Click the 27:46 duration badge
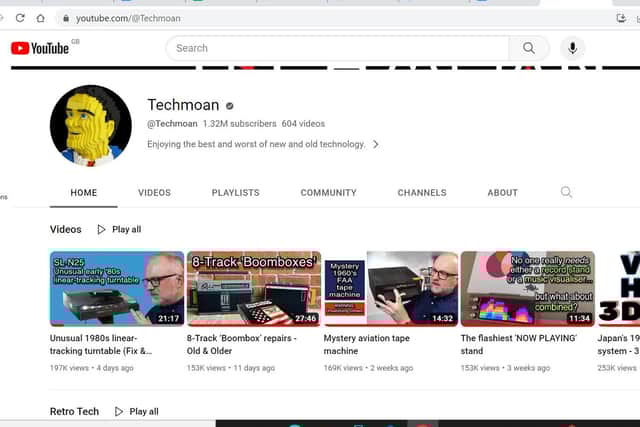The height and width of the screenshot is (427, 640). tap(306, 318)
